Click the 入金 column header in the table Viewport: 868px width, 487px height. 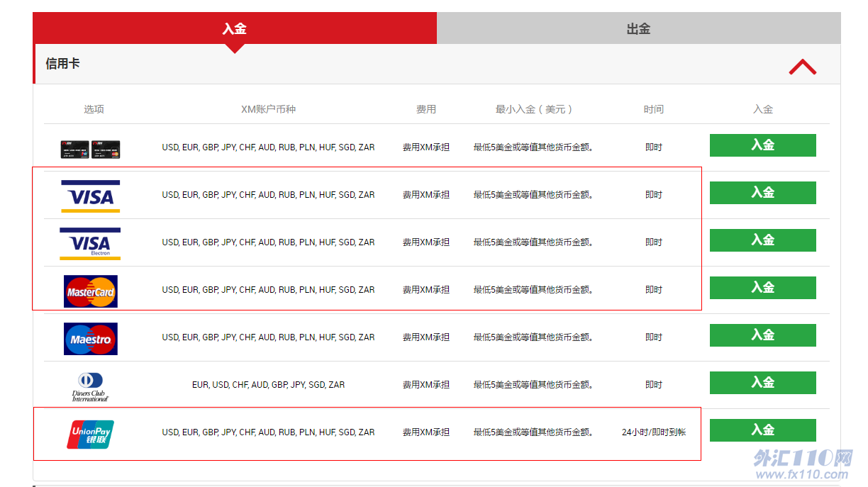pos(763,109)
